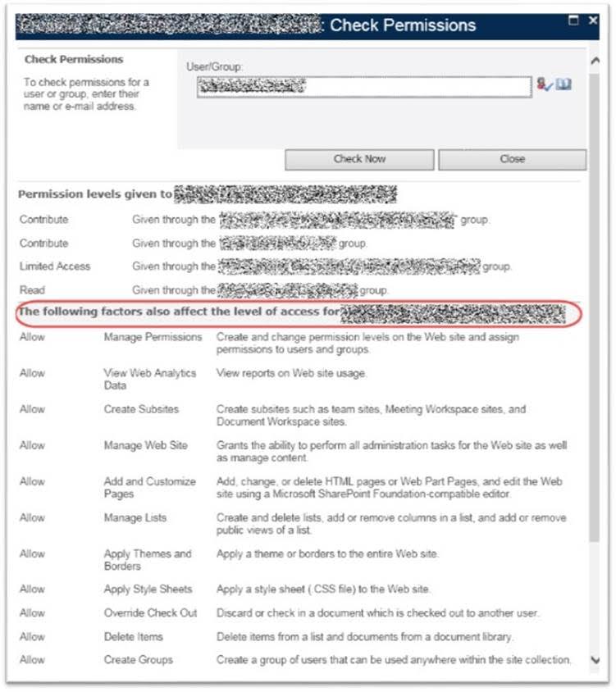This screenshot has width=616, height=692.
Task: Select the View Web Analytics Data label
Action: 150,379
